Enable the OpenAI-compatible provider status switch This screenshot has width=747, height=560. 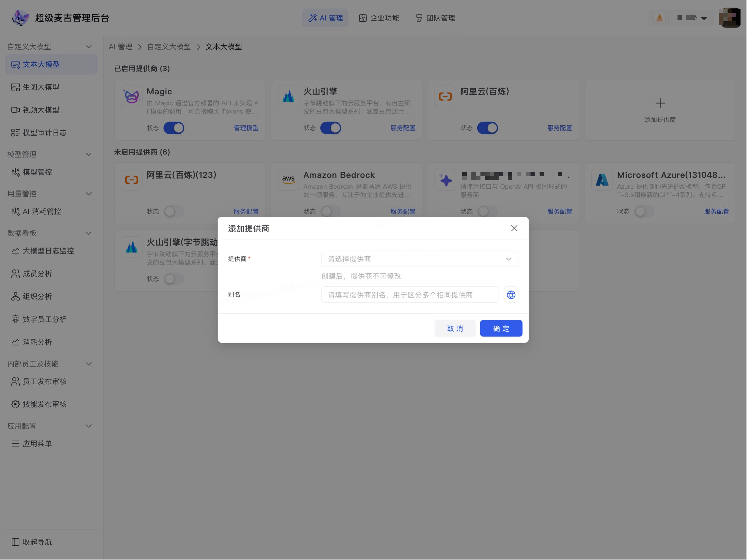point(488,212)
